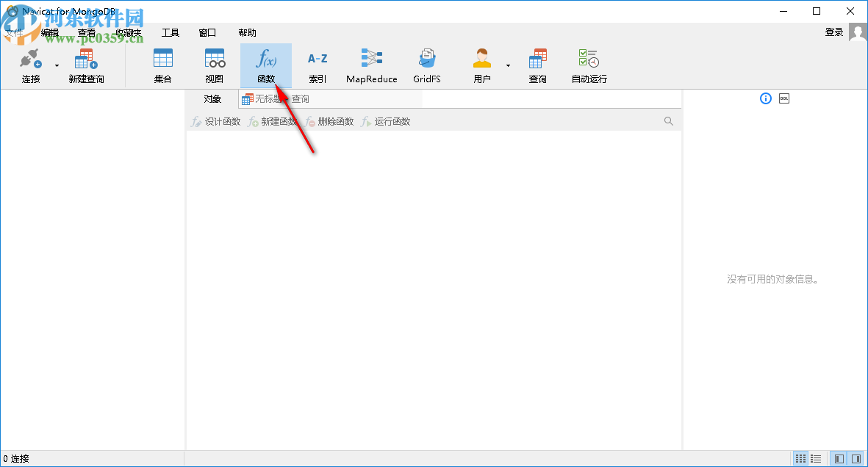This screenshot has width=868, height=467.
Task: Open the Window (窗口) menu
Action: coord(207,32)
